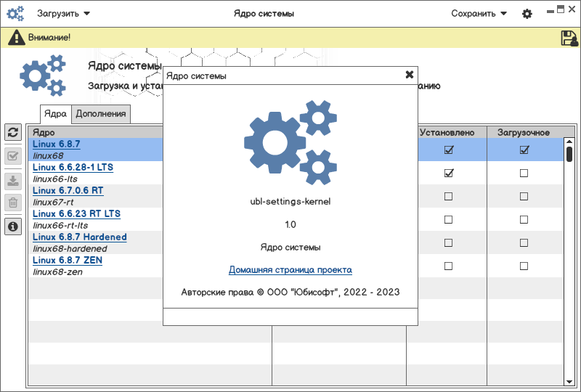The height and width of the screenshot is (392, 581).
Task: Click scrollbar down arrow in kernel list
Action: click(x=569, y=381)
